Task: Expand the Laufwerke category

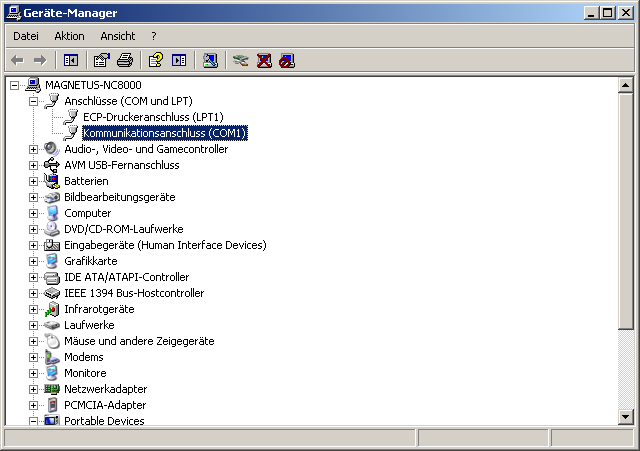Action: (33, 325)
